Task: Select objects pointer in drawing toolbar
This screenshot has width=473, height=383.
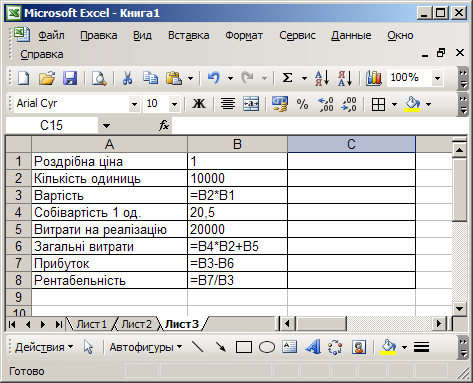Action: click(88, 347)
